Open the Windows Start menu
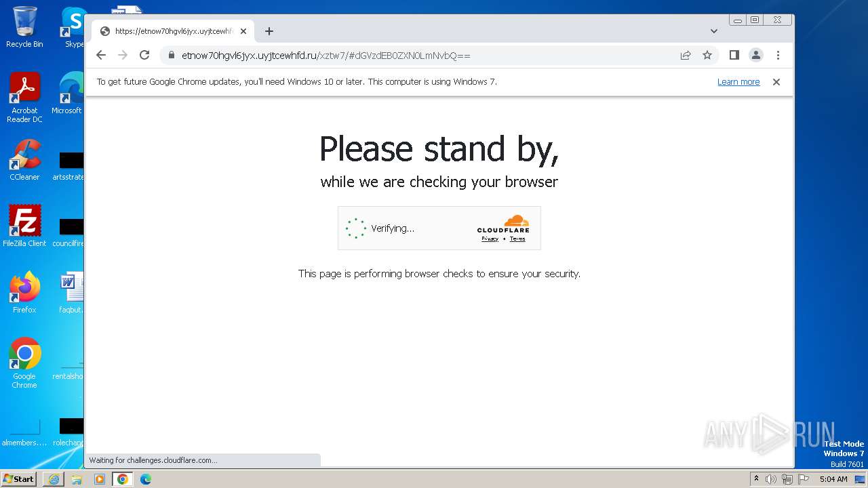 click(19, 479)
